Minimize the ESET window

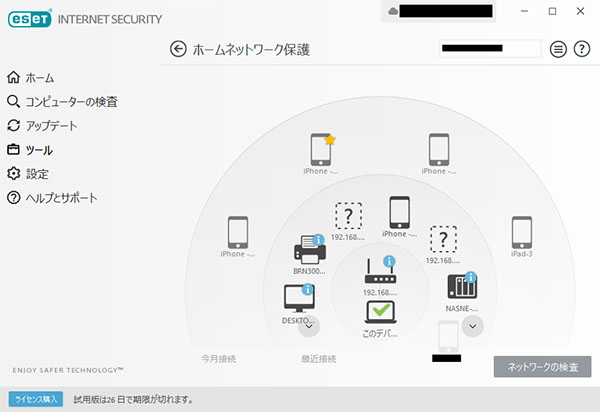pos(524,11)
